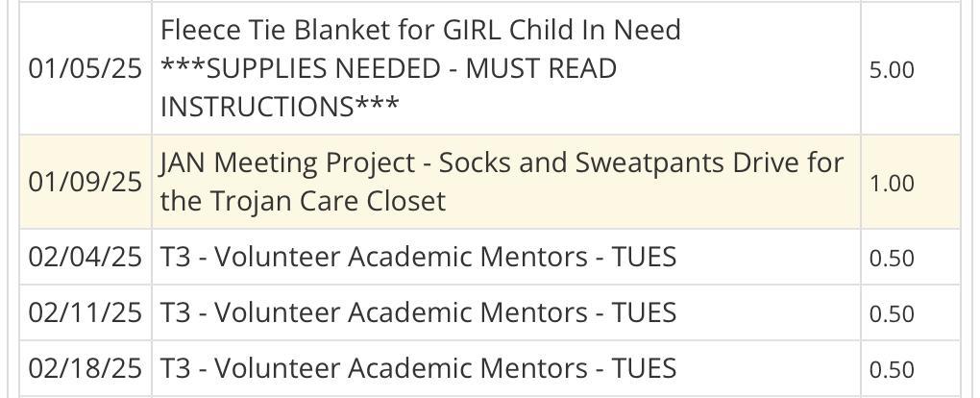980x398 pixels.
Task: Click the 02/11/25 date cell
Action: coord(85,313)
